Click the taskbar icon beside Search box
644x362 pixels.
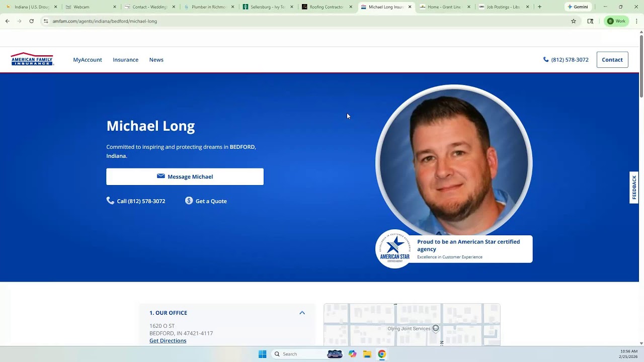[x=335, y=354]
